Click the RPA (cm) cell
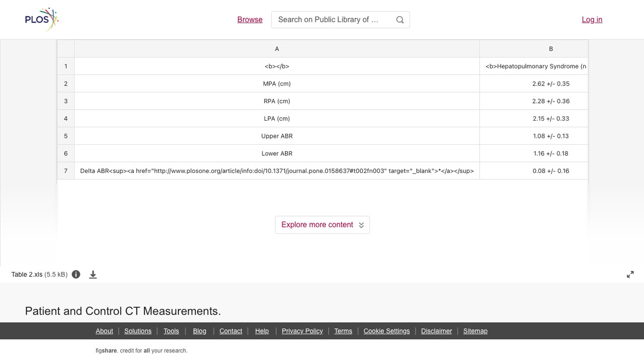The height and width of the screenshot is (362, 644). [277, 101]
